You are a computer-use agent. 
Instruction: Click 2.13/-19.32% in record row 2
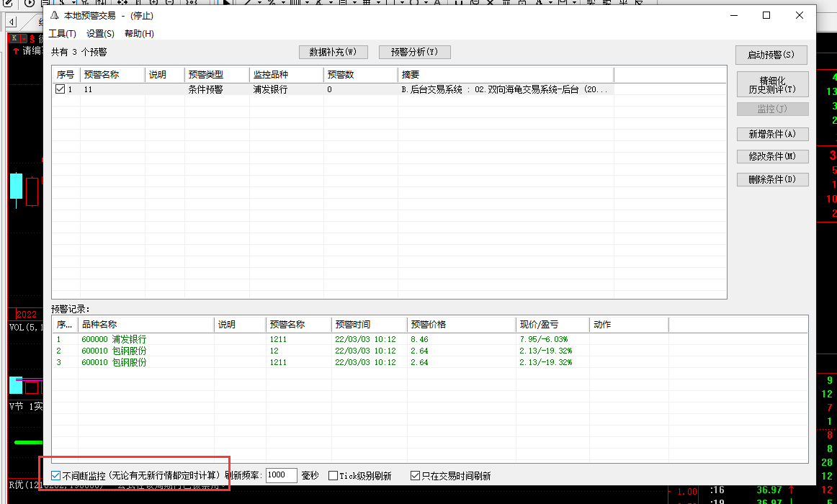click(545, 351)
